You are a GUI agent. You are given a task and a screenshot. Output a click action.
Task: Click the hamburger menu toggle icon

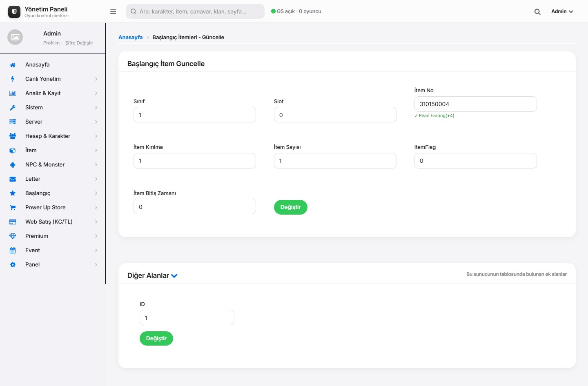point(113,11)
